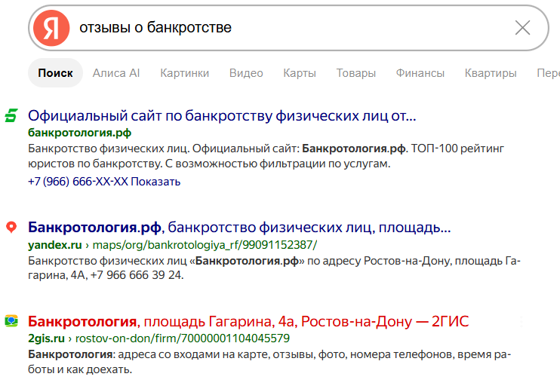Click the 2GIS favicon icon

pyautogui.click(x=11, y=320)
